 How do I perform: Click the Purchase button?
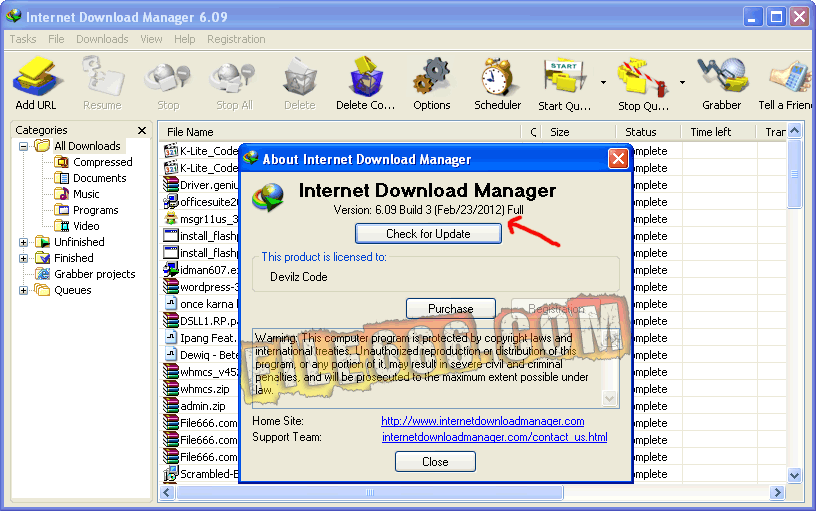[451, 309]
